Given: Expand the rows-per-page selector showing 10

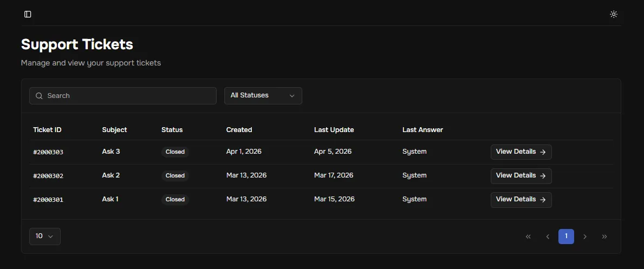Looking at the screenshot, I should 44,237.
